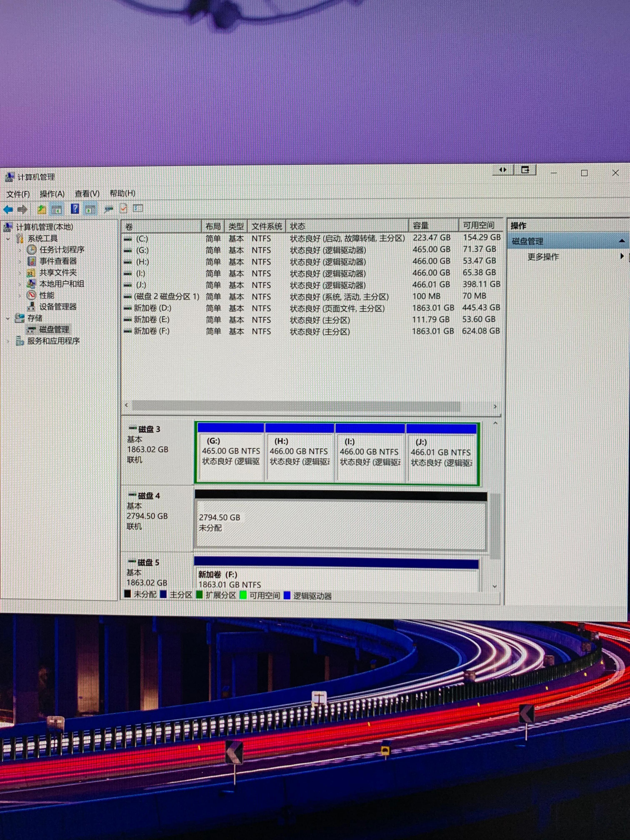Click the blue Back arrow toolbar icon
Image resolution: width=630 pixels, height=840 pixels.
click(8, 209)
